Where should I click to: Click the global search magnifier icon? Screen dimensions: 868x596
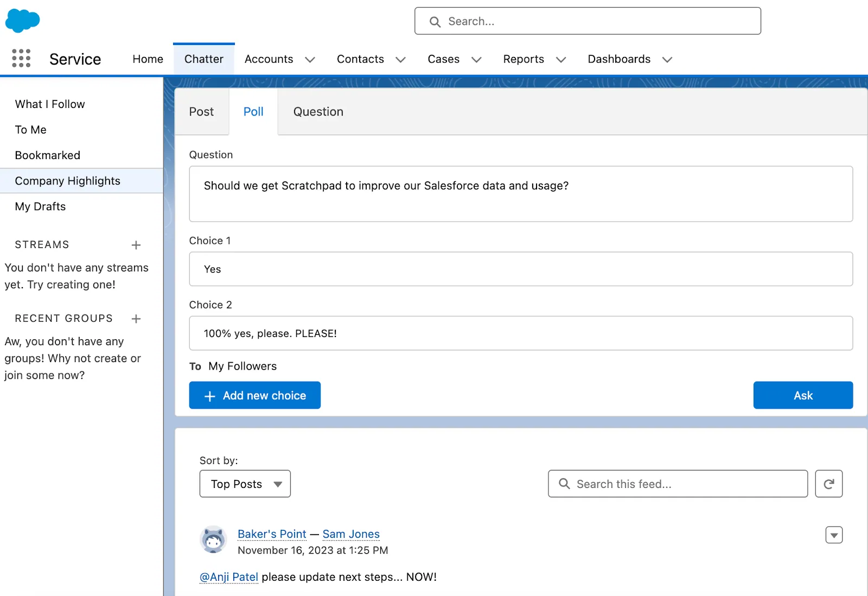[435, 22]
